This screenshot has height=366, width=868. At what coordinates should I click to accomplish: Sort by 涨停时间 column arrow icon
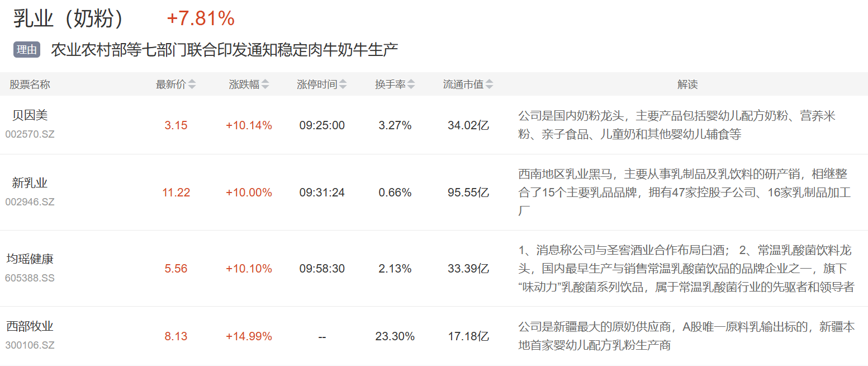pyautogui.click(x=343, y=85)
